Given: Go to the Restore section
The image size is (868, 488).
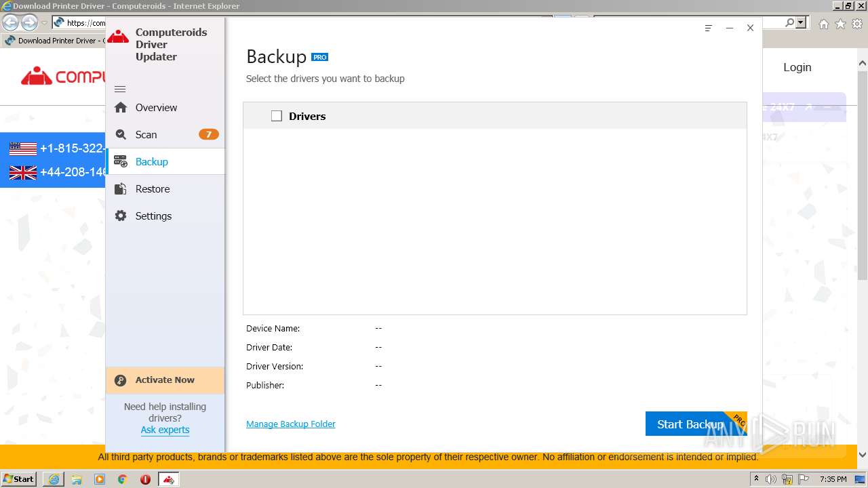Looking at the screenshot, I should pos(165,188).
